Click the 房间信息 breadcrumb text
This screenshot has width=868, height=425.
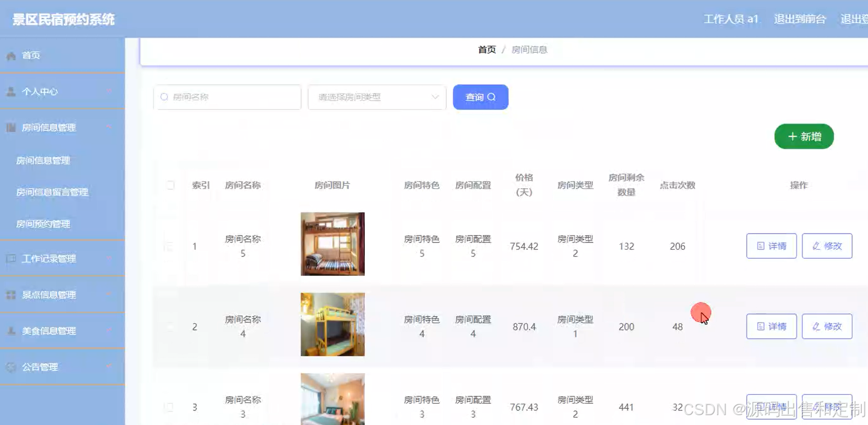529,50
